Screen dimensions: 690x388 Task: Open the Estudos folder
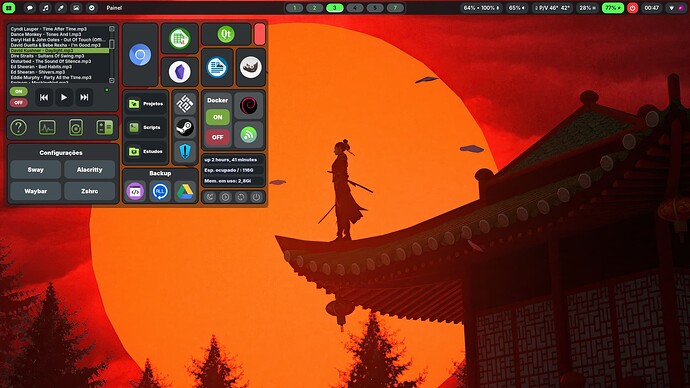pos(146,151)
